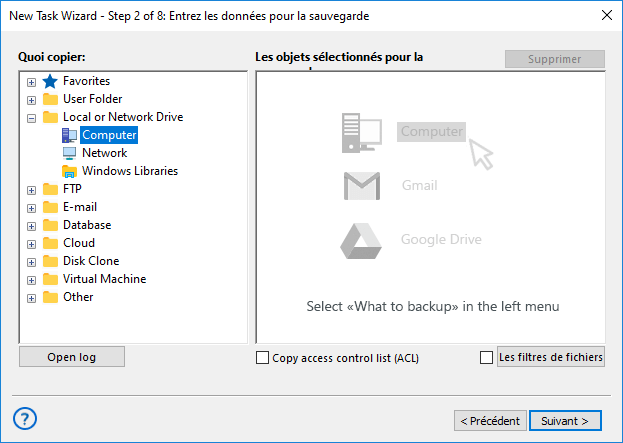Click the Google Drive icon
The width and height of the screenshot is (623, 443).
pyautogui.click(x=361, y=240)
